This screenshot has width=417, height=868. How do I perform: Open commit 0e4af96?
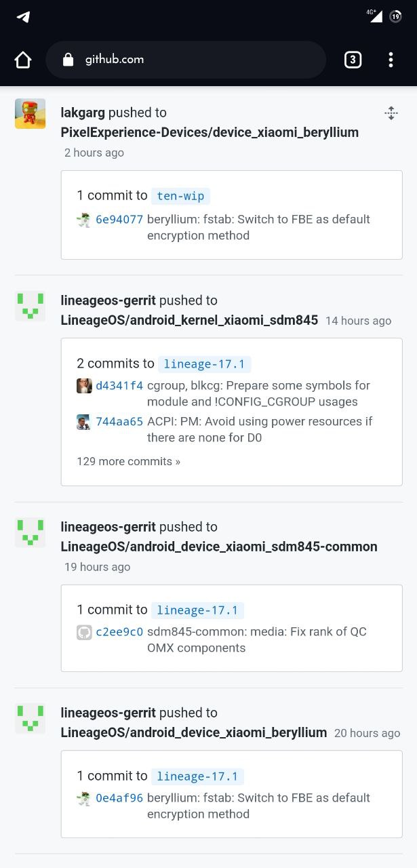click(x=119, y=798)
